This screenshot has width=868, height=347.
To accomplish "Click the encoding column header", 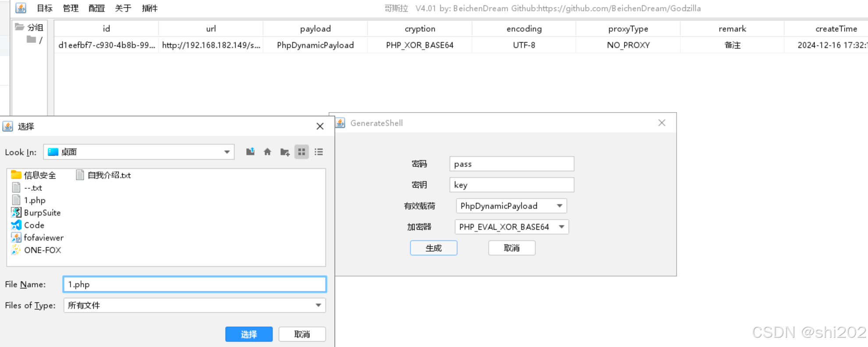I will 524,29.
